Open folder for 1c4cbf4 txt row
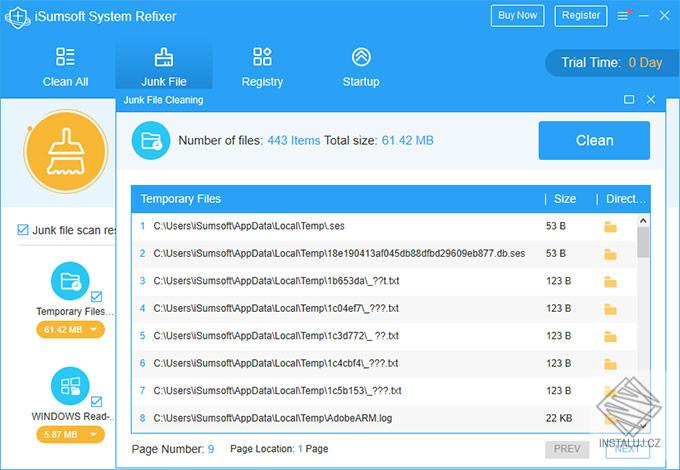The image size is (680, 470). point(610,364)
